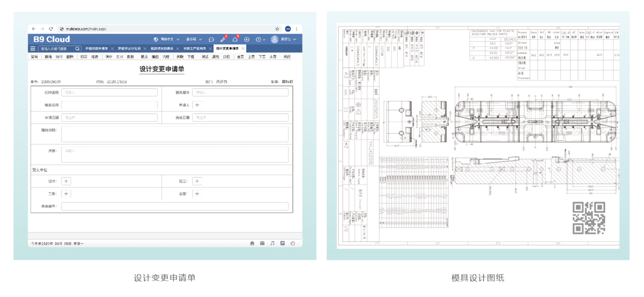Screen dimensions: 644x297
Task: Click the home icon in the status bar
Action: (252, 243)
